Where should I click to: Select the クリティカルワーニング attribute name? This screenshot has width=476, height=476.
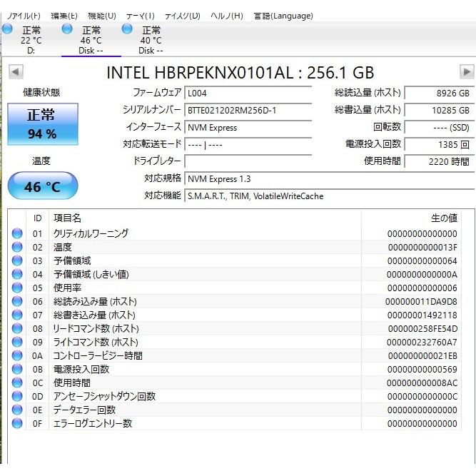[91, 233]
